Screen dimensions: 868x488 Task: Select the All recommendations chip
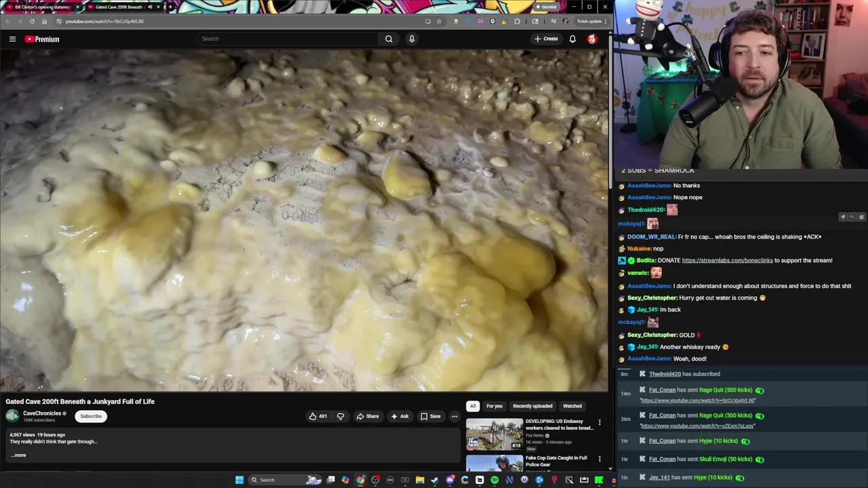473,406
